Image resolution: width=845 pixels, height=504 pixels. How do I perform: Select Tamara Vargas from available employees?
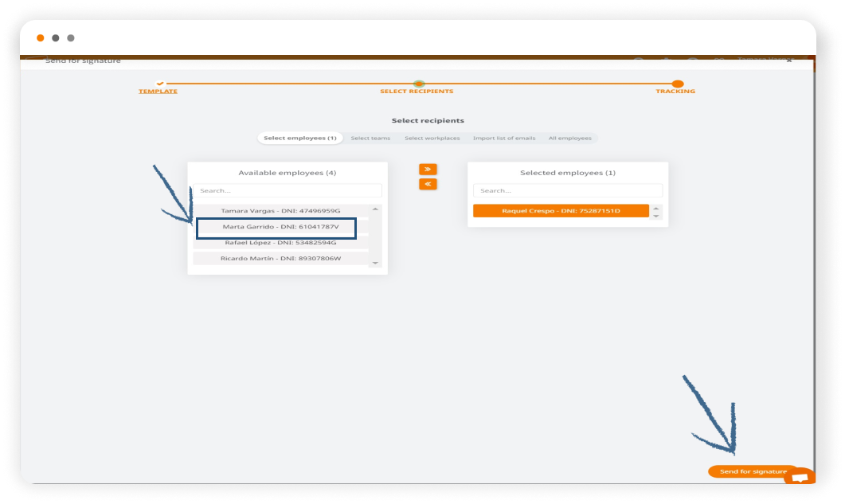(x=280, y=211)
